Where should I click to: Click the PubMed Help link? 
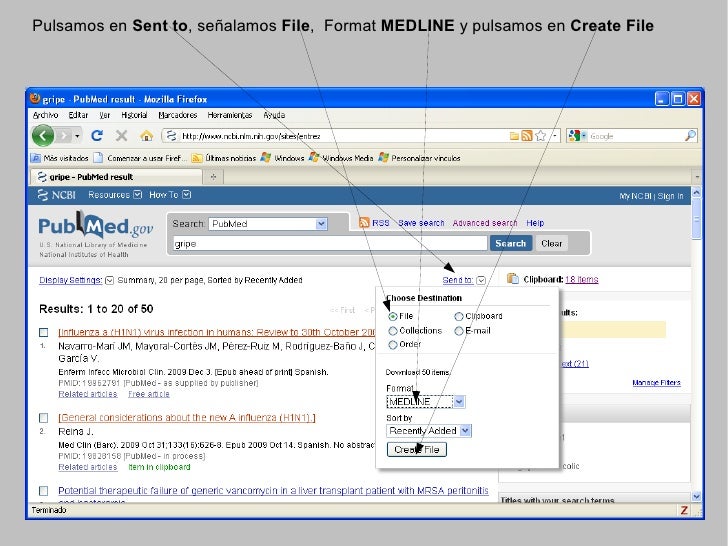pos(535,223)
